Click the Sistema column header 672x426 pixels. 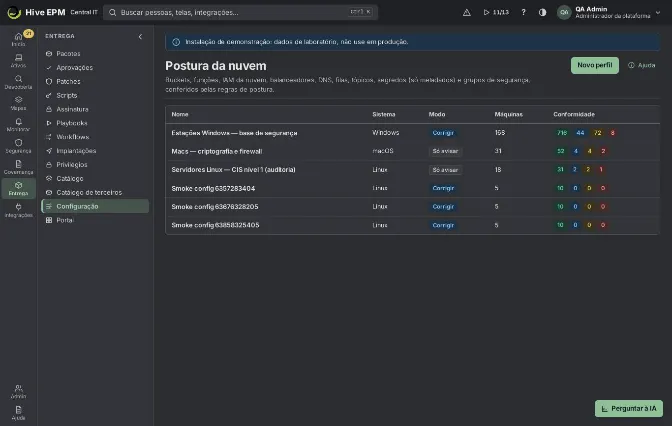coord(384,114)
